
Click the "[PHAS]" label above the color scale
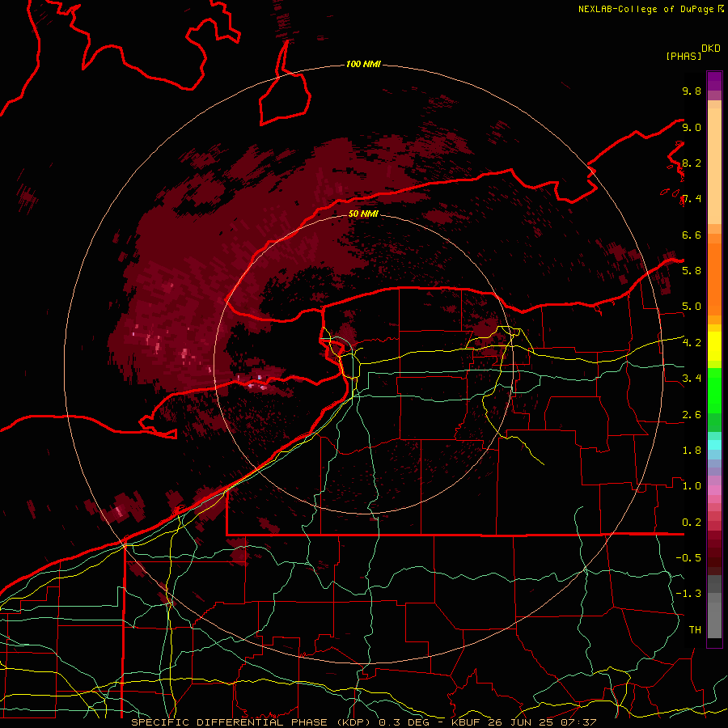(x=684, y=56)
